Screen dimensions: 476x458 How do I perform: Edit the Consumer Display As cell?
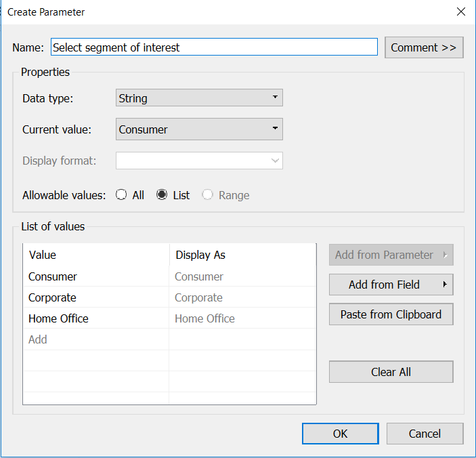coord(242,276)
